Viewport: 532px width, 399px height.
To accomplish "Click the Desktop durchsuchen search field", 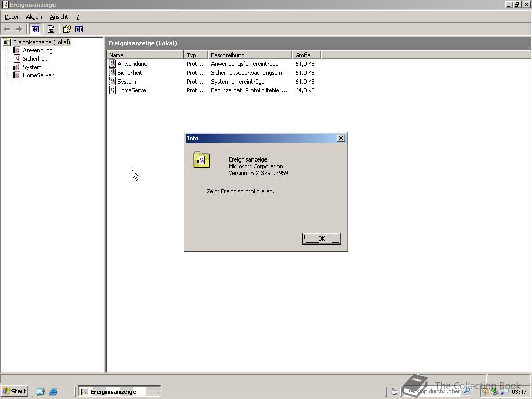I will click(433, 392).
